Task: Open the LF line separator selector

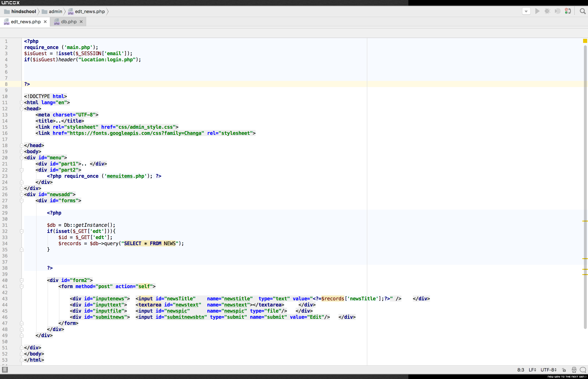Action: (x=532, y=370)
